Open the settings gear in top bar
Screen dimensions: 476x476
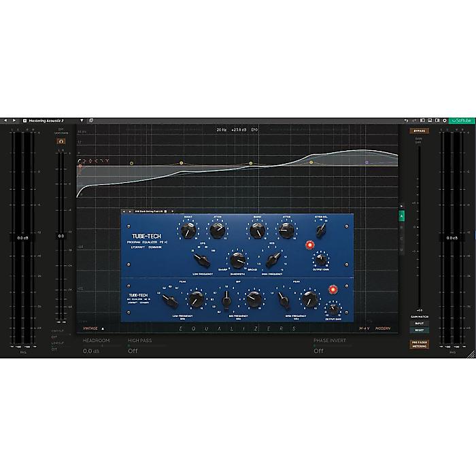445,120
